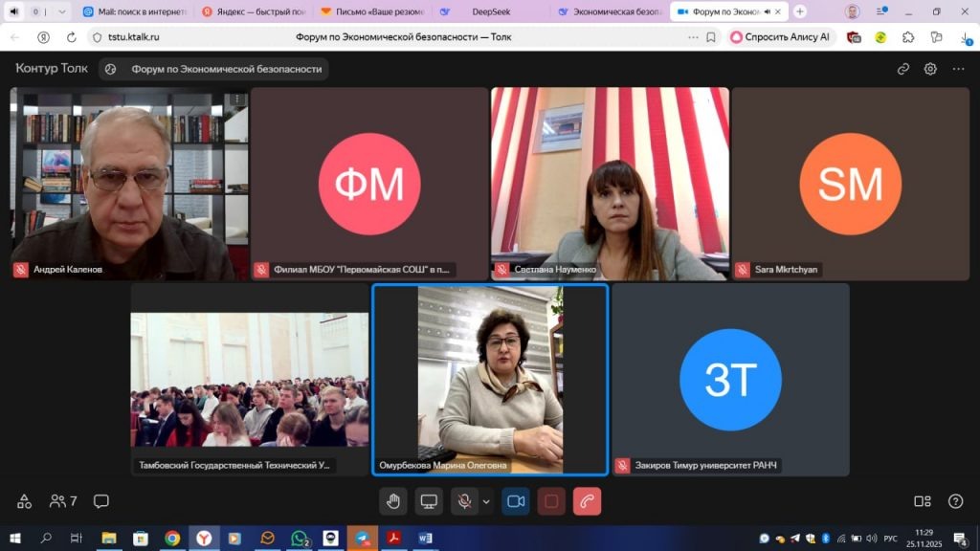The height and width of the screenshot is (551, 980).
Task: Open Telegram from the taskbar
Action: (x=363, y=538)
